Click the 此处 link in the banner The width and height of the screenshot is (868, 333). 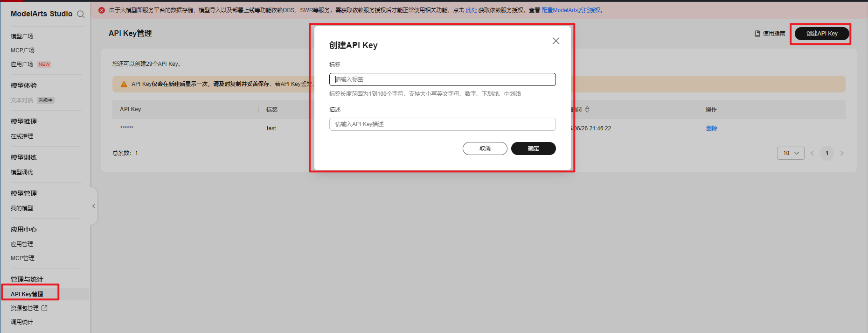coord(471,10)
